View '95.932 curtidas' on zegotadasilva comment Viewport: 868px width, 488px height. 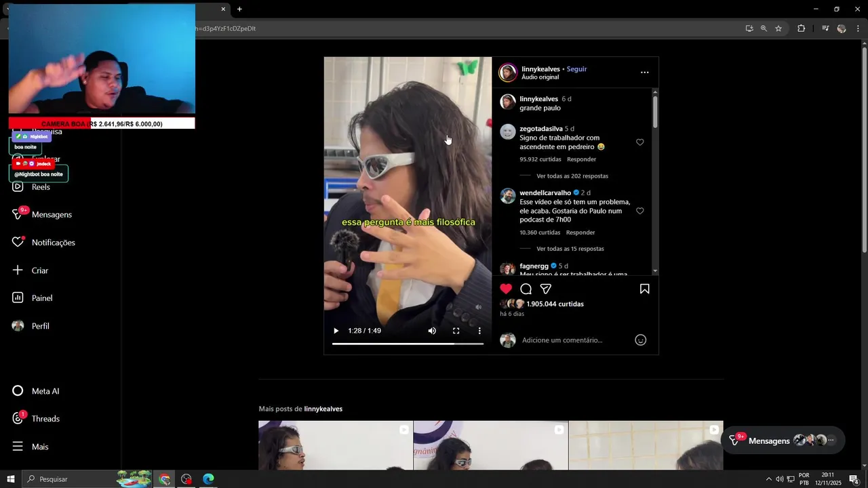pos(540,159)
